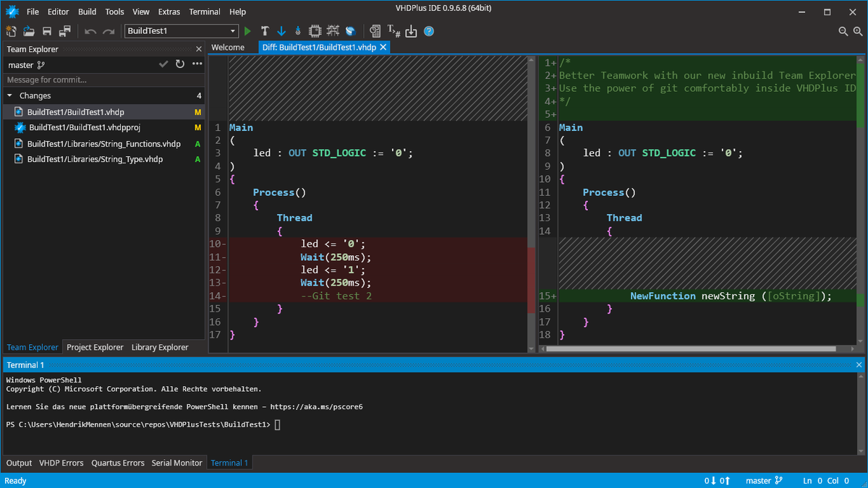This screenshot has width=868, height=488.
Task: Click the commit message input field
Action: 103,80
